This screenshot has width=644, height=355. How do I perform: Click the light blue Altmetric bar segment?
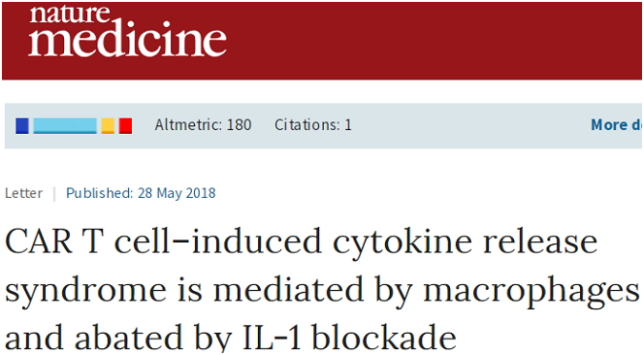(x=65, y=126)
